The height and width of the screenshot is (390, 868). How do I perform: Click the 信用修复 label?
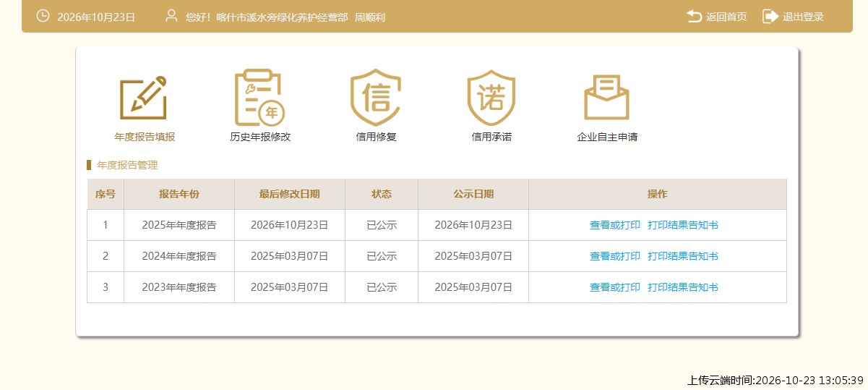(x=376, y=137)
